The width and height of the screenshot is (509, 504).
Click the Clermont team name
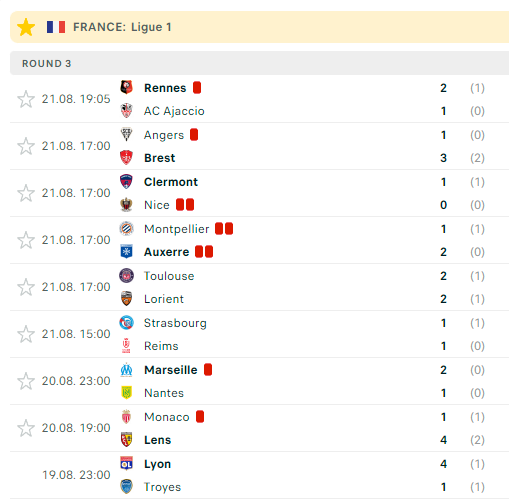(171, 182)
